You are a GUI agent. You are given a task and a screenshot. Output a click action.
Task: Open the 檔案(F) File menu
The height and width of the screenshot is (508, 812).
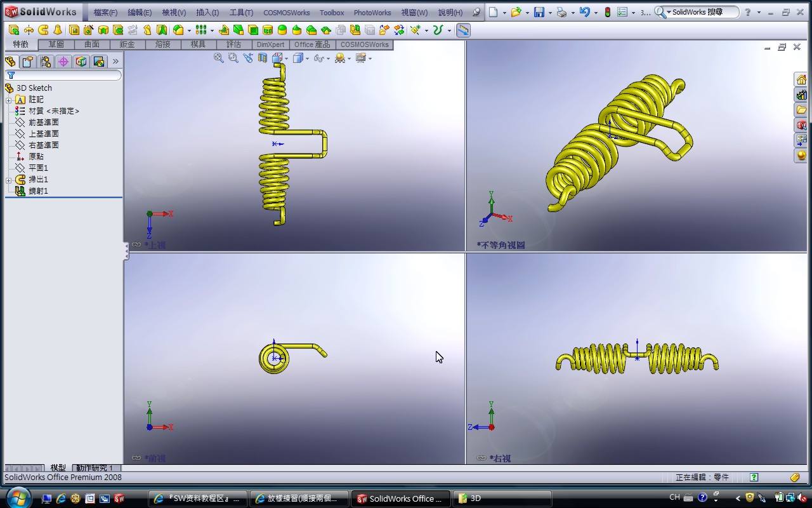coord(105,13)
